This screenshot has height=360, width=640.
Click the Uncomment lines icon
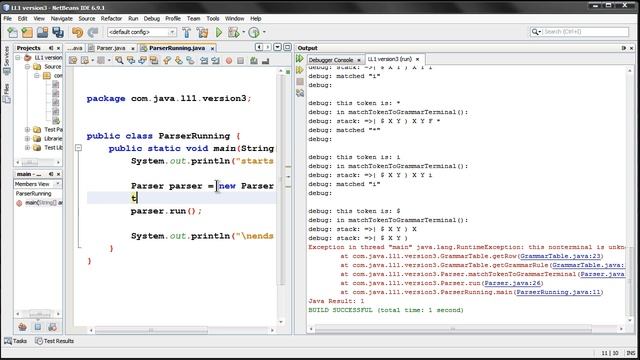coord(265,60)
